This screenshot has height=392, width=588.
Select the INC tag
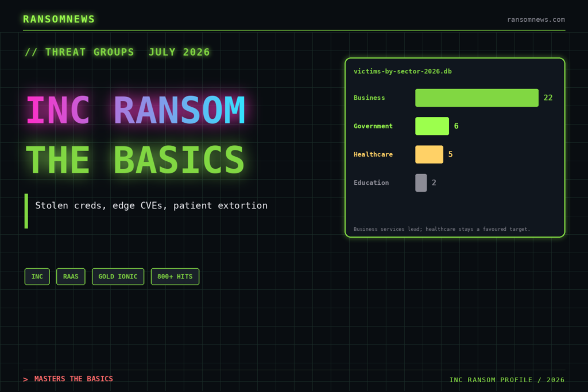pos(37,277)
